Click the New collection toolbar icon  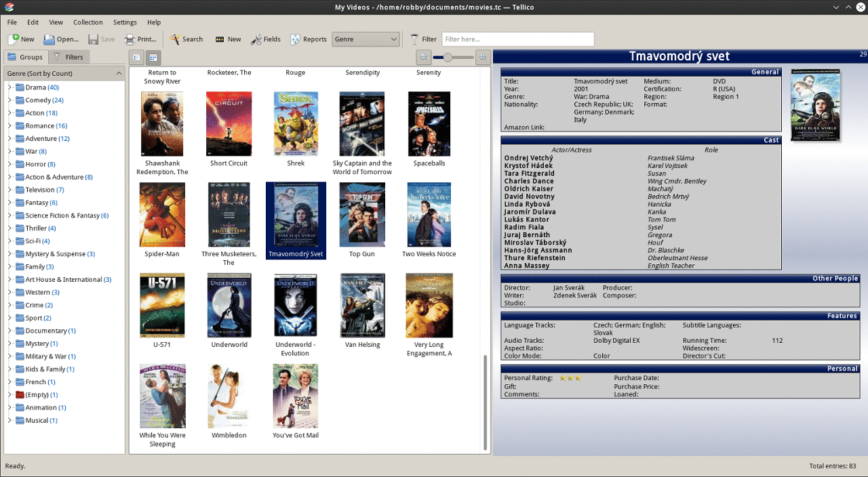click(x=14, y=39)
